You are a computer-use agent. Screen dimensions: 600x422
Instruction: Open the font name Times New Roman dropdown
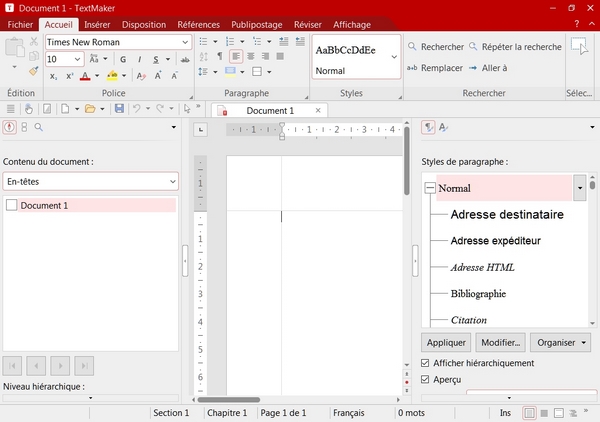pyautogui.click(x=185, y=42)
